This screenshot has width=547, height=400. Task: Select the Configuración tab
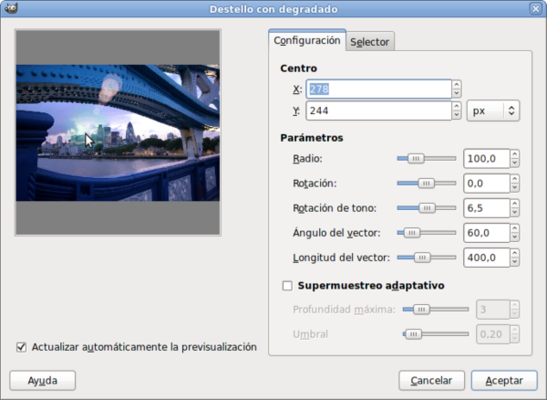(307, 40)
